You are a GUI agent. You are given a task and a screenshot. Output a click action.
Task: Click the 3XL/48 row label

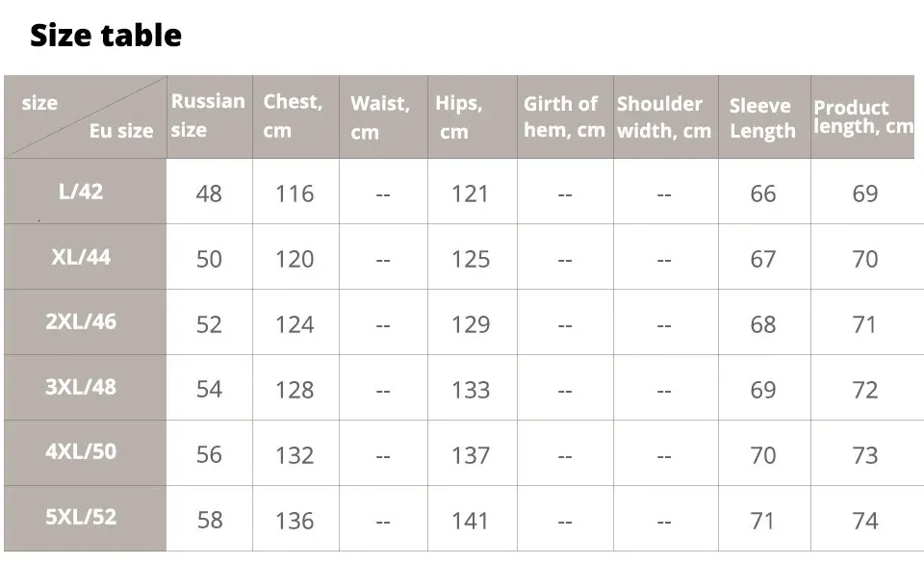[81, 387]
